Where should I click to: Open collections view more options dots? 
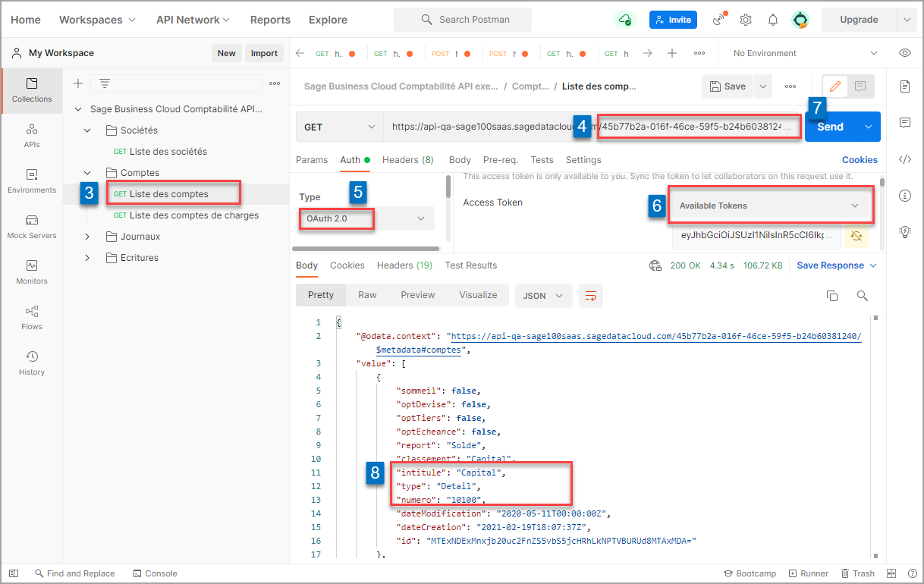(275, 83)
